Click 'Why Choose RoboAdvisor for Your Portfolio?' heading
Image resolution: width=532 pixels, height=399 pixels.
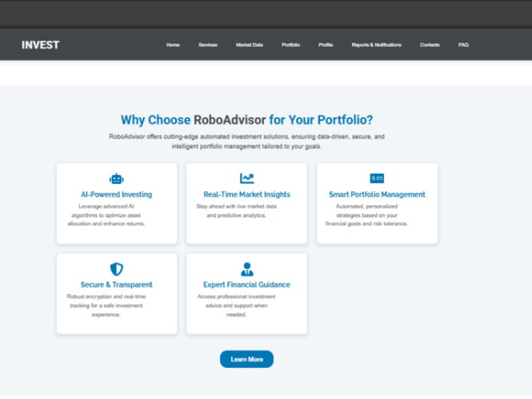click(247, 120)
